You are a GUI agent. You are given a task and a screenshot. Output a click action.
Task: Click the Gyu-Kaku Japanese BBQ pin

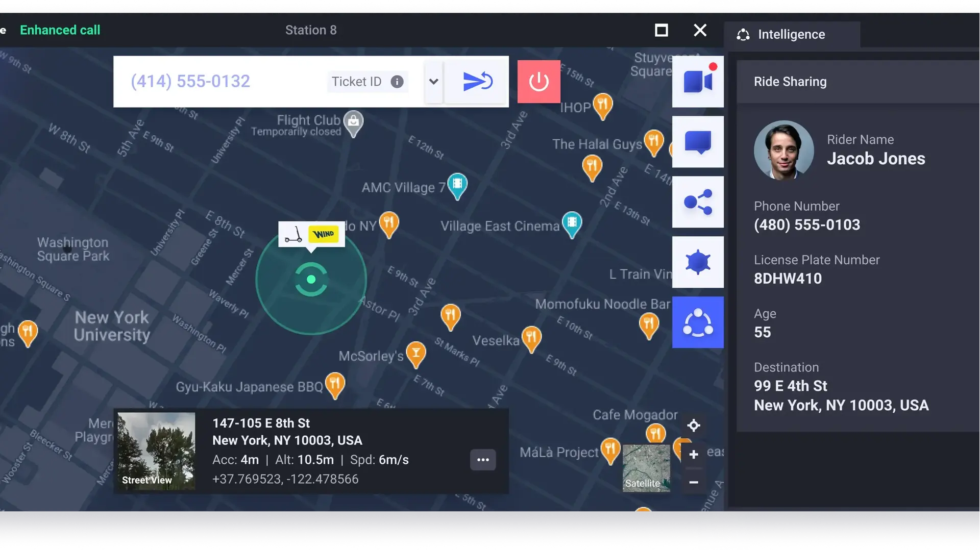pyautogui.click(x=335, y=386)
